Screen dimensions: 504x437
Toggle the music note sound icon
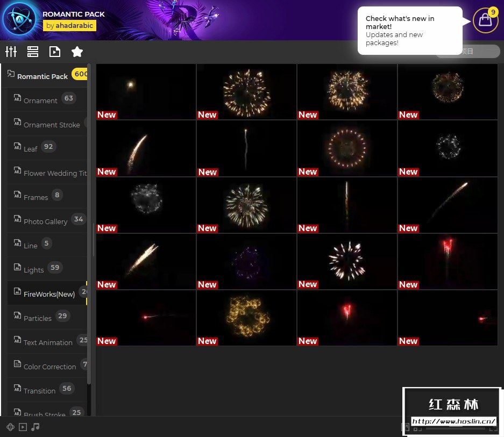click(x=36, y=427)
